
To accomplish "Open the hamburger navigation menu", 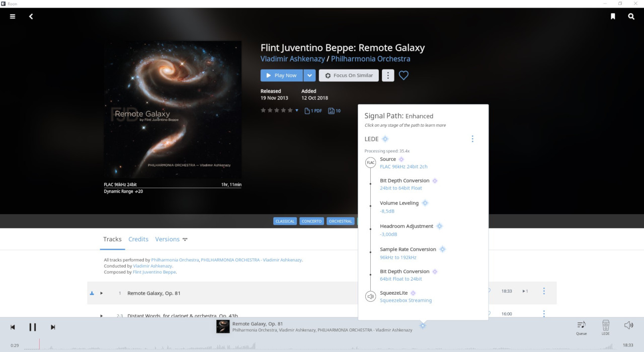I will coord(13,17).
